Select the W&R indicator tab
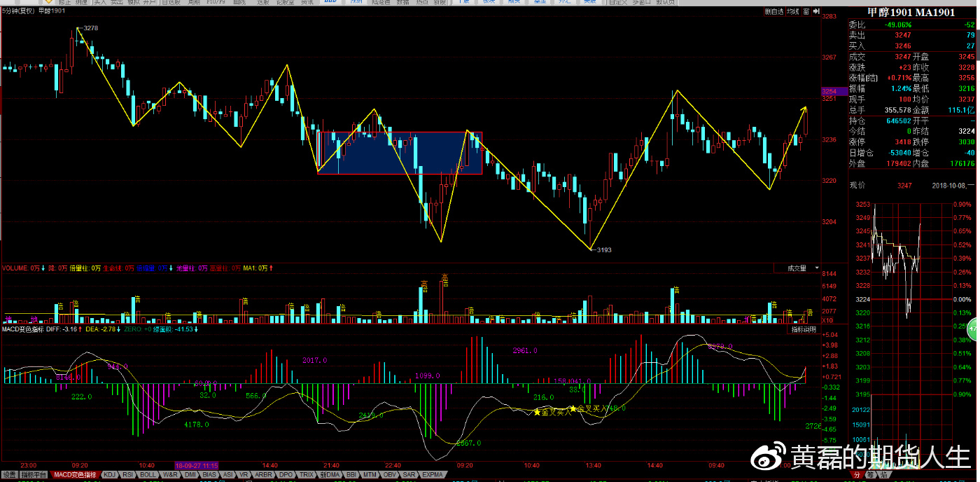The width and height of the screenshot is (980, 482). pyautogui.click(x=170, y=475)
